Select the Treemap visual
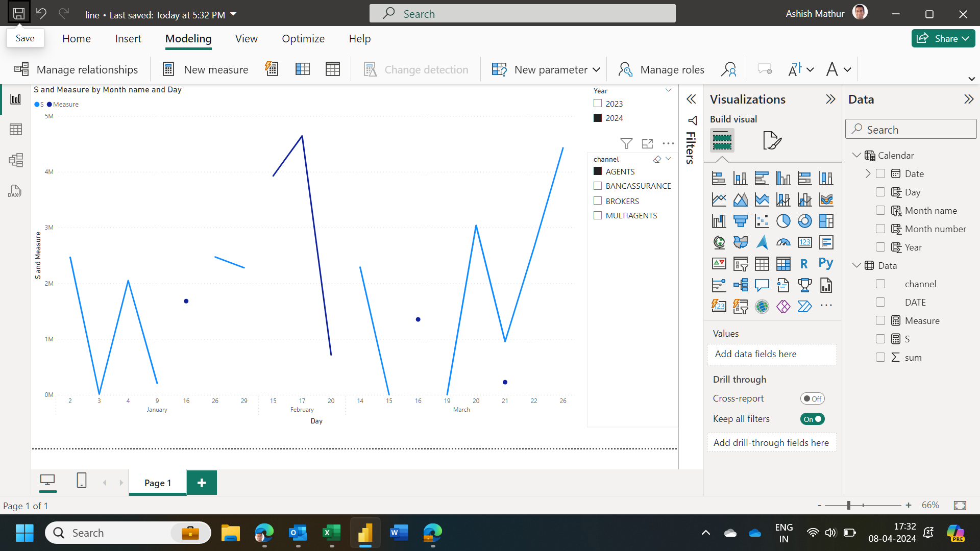This screenshot has width=980, height=551. [826, 221]
